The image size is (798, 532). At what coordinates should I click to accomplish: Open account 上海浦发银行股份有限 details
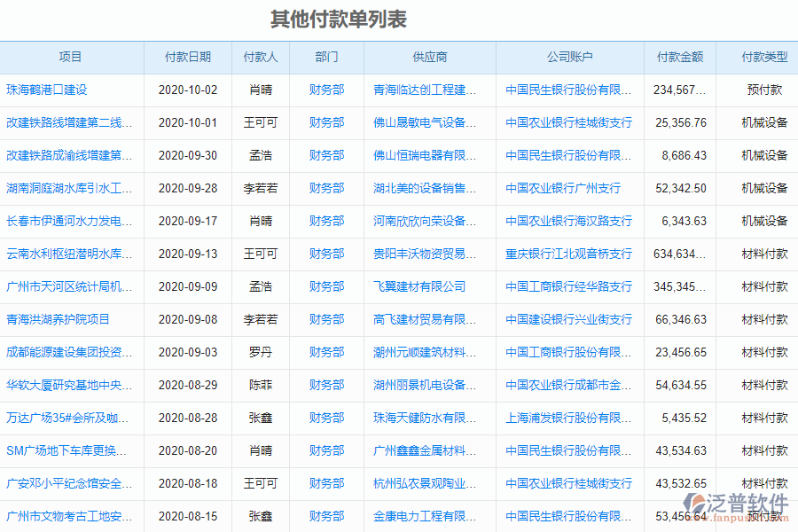(x=570, y=418)
